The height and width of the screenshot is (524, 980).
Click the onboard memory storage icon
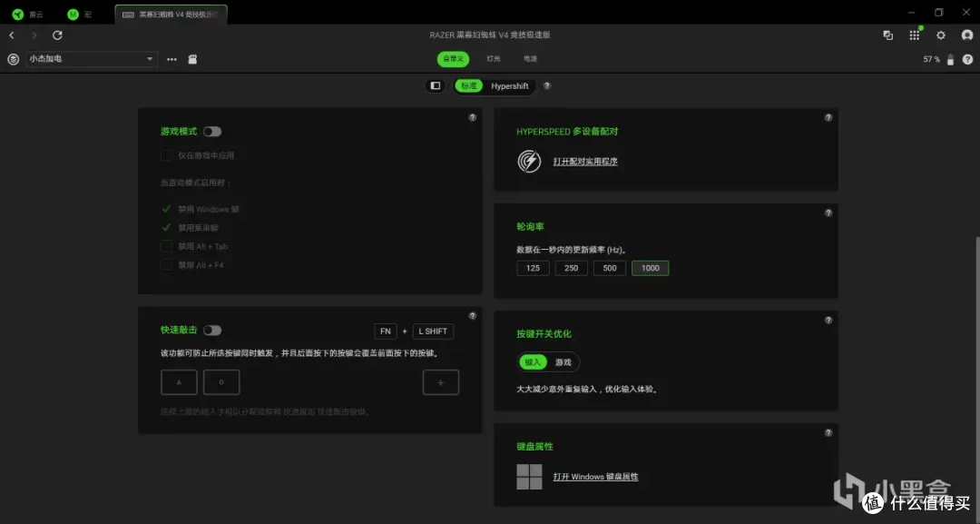(192, 59)
